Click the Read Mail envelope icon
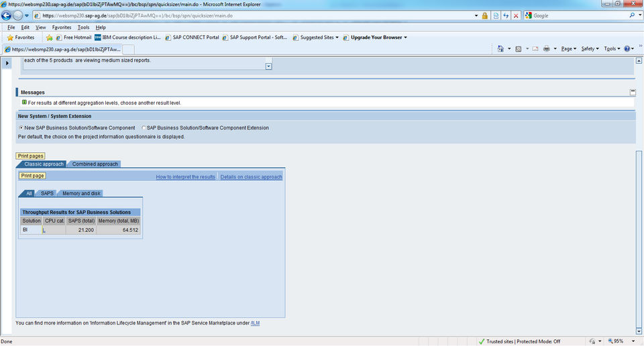This screenshot has width=644, height=346. point(535,49)
